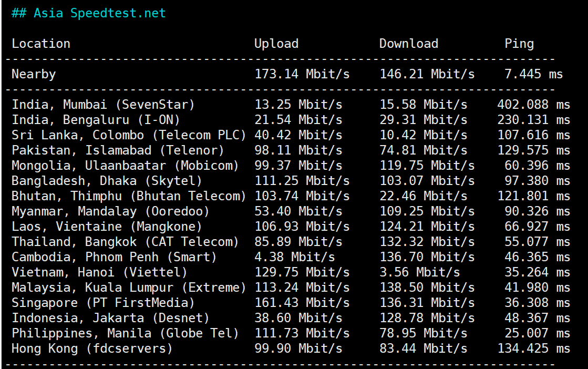Select the 'Ping' column header
588x369 pixels.
point(519,44)
